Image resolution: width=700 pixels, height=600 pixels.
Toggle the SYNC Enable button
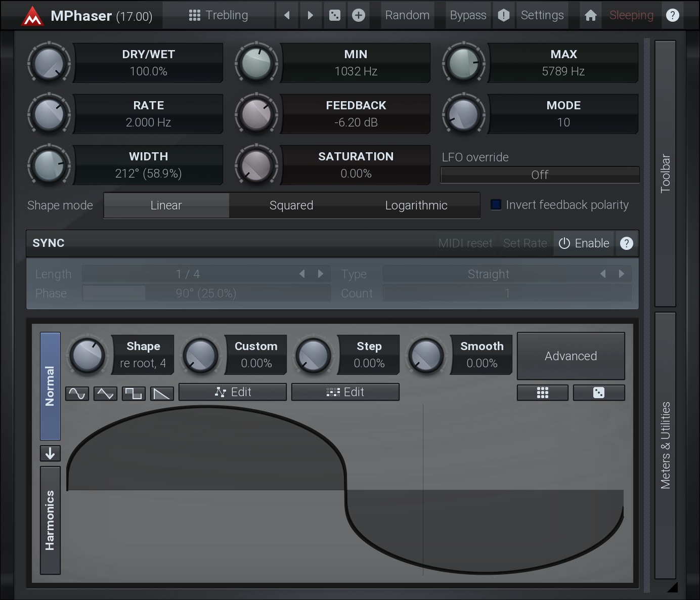click(584, 243)
